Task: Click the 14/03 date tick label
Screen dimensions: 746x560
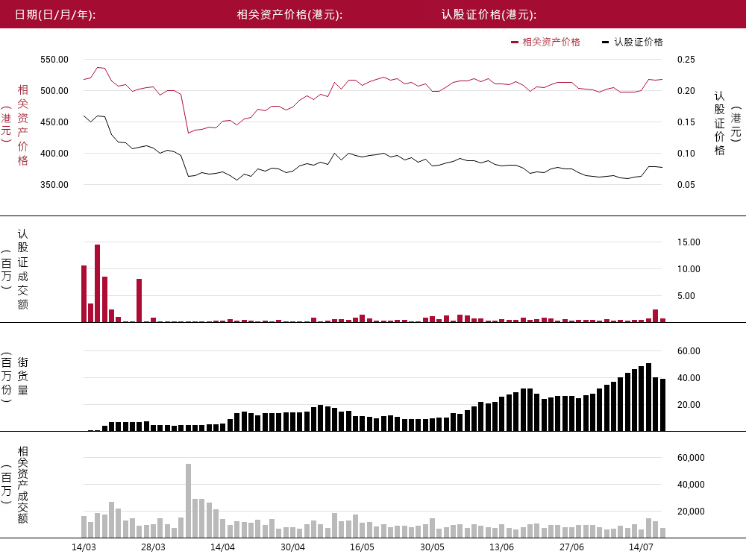Action: [x=84, y=547]
